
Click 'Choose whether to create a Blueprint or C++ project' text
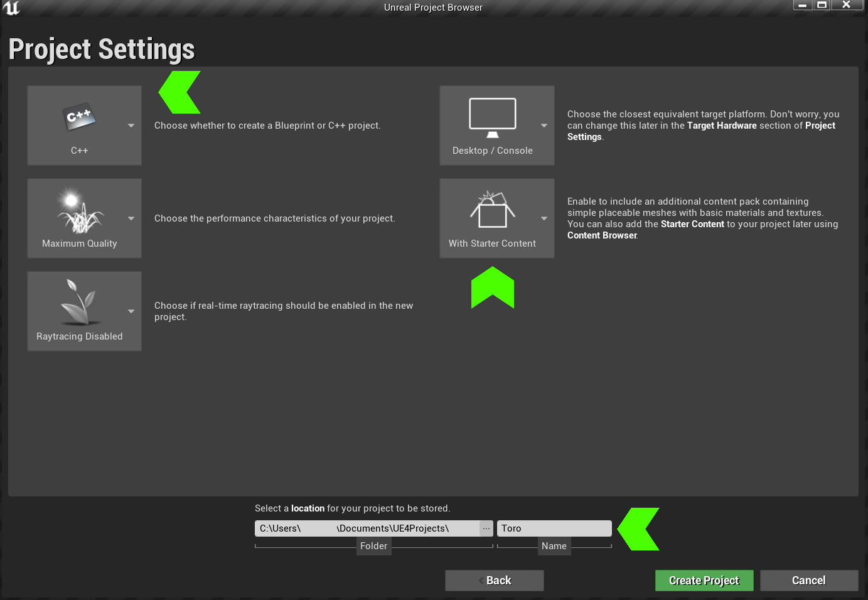[267, 126]
